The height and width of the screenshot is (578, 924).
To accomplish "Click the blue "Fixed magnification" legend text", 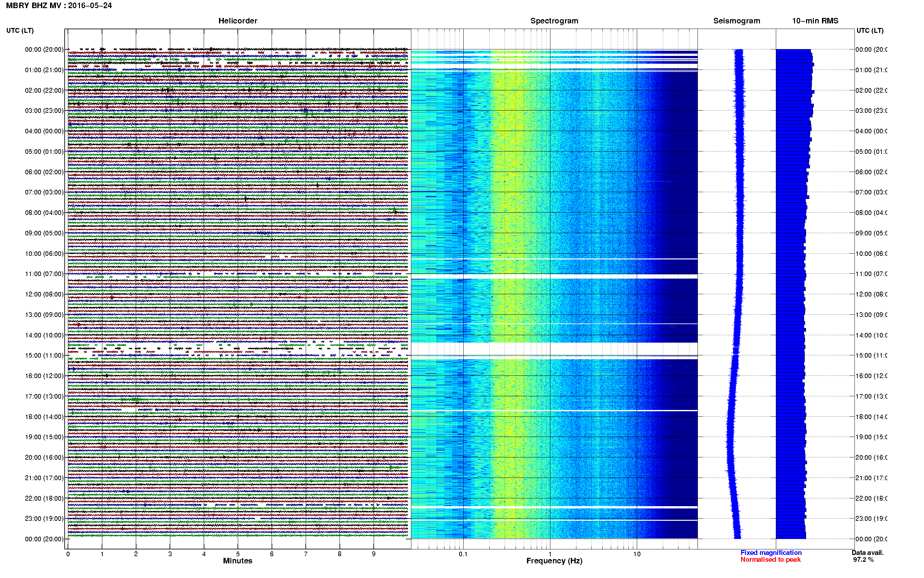I will click(x=771, y=553).
